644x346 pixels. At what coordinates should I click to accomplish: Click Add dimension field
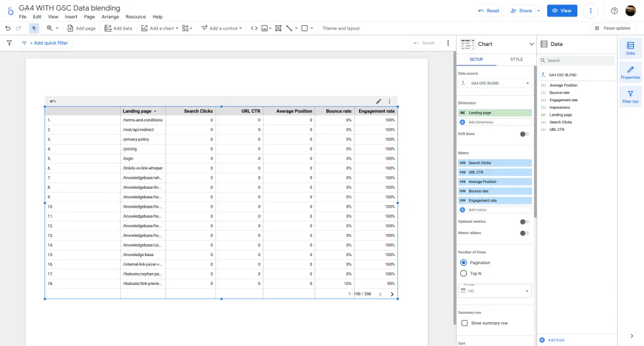(x=495, y=122)
